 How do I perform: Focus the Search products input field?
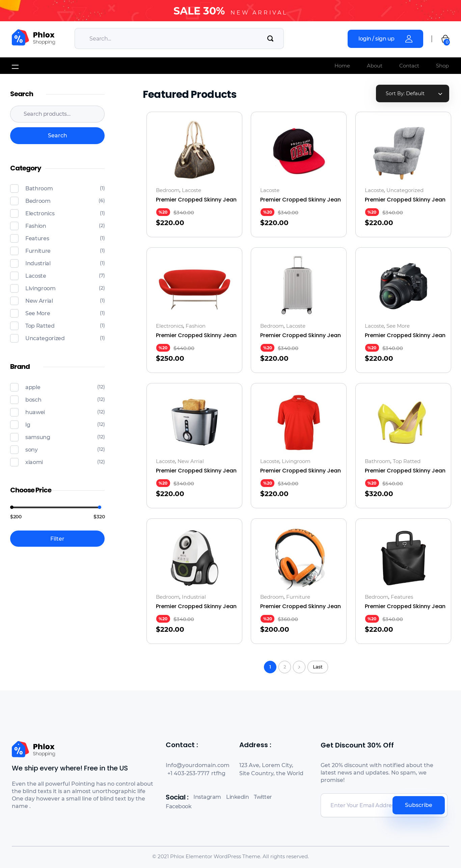[57, 114]
